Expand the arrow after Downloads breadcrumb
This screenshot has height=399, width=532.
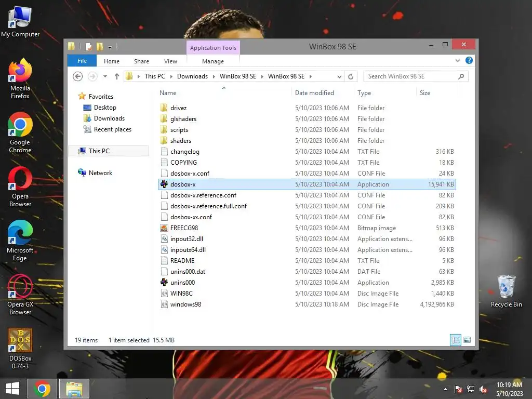pos(214,76)
